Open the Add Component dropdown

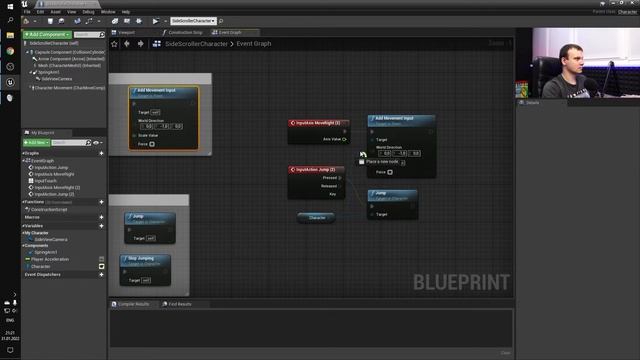click(47, 35)
